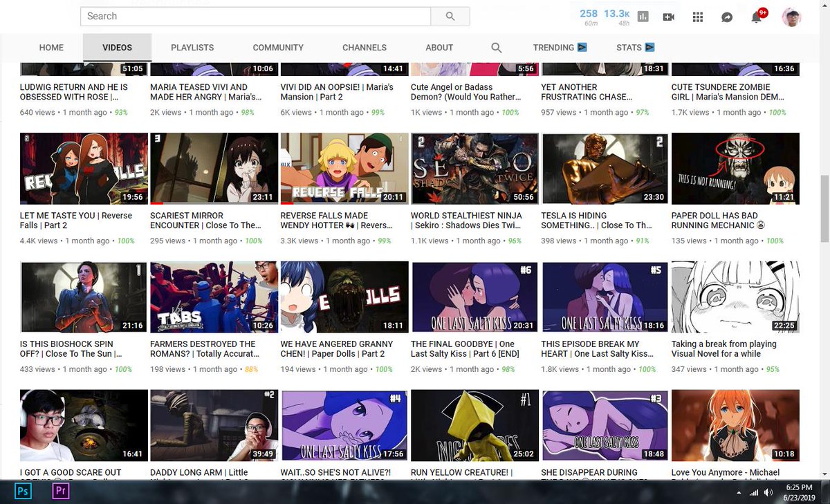Screen dimensions: 830x504
Task: Click the taskbar network signal icon
Action: coord(754,493)
